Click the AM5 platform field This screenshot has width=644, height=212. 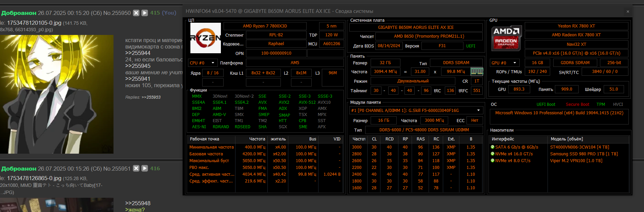pos(295,63)
